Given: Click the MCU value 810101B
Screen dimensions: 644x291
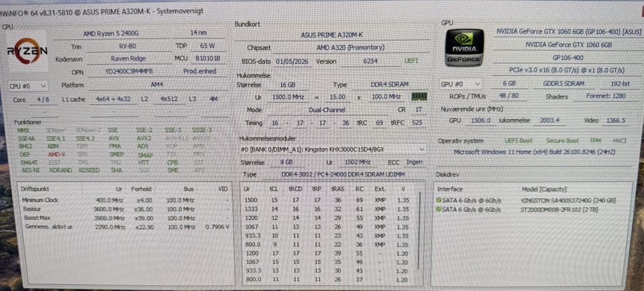Looking at the screenshot, I should (x=209, y=58).
